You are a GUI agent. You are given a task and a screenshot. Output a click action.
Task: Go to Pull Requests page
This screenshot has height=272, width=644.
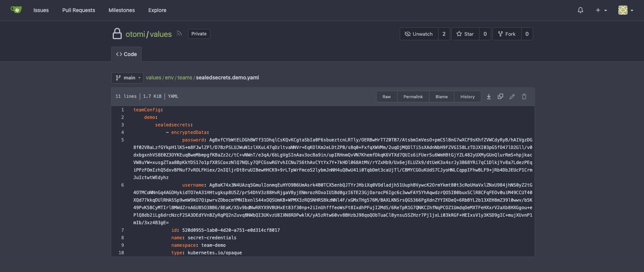pos(79,10)
